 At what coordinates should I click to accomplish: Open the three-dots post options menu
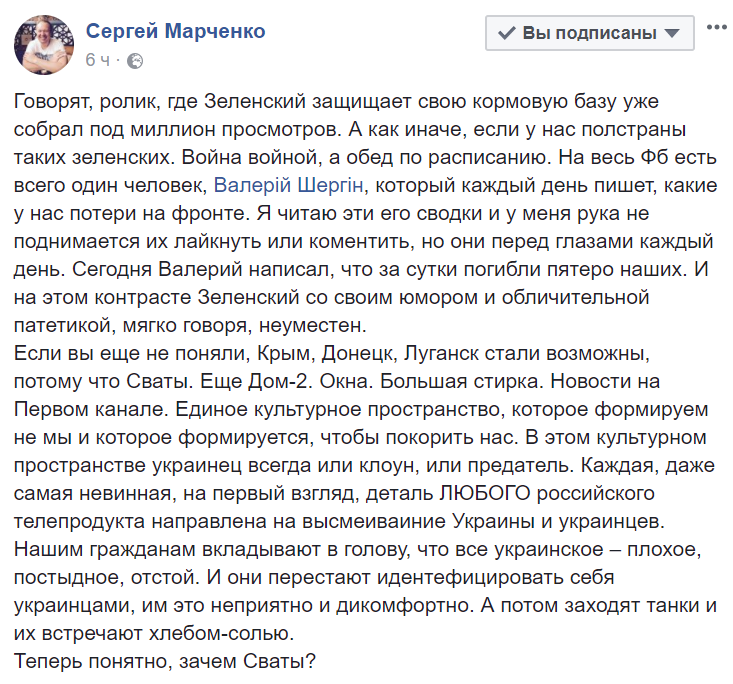pos(717,28)
